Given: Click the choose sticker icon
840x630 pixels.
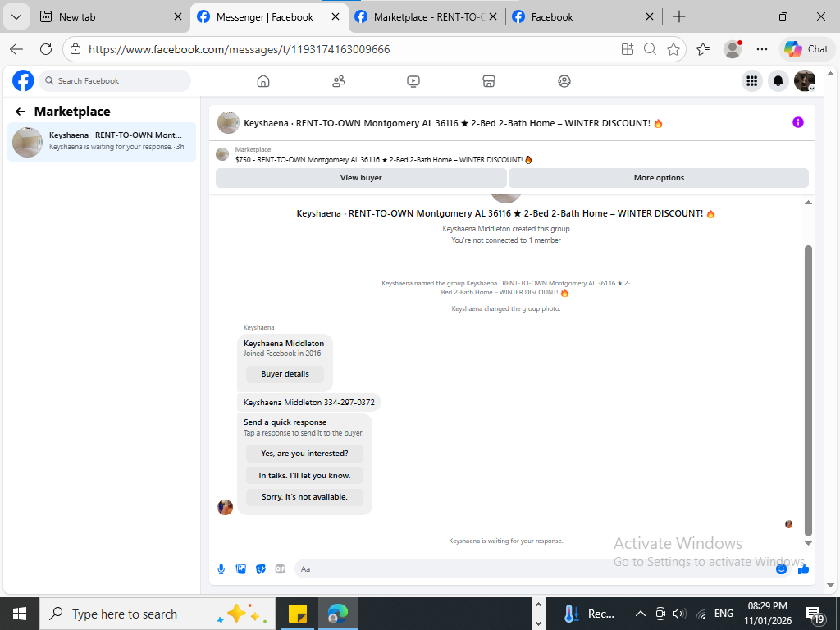Looking at the screenshot, I should (261, 569).
